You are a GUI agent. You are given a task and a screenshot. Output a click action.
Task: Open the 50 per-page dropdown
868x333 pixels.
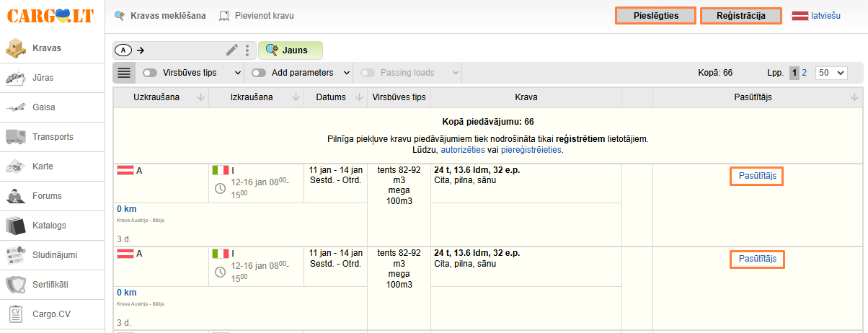(x=831, y=73)
